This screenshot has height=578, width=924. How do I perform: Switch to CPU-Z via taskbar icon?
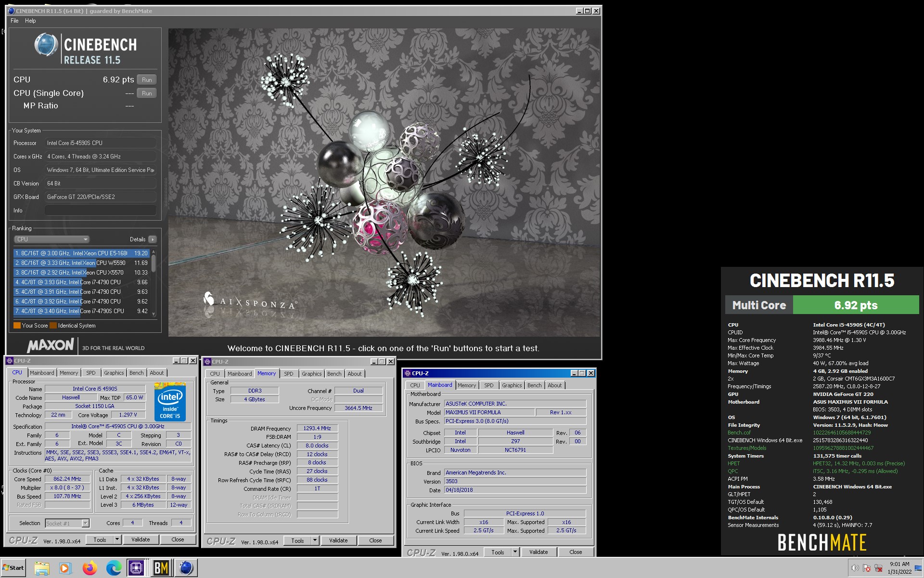click(136, 568)
